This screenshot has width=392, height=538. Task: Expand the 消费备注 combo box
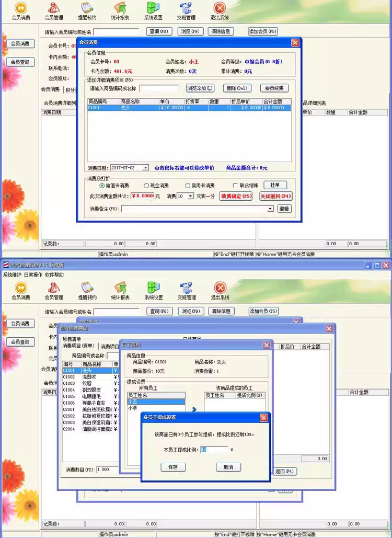pos(270,209)
